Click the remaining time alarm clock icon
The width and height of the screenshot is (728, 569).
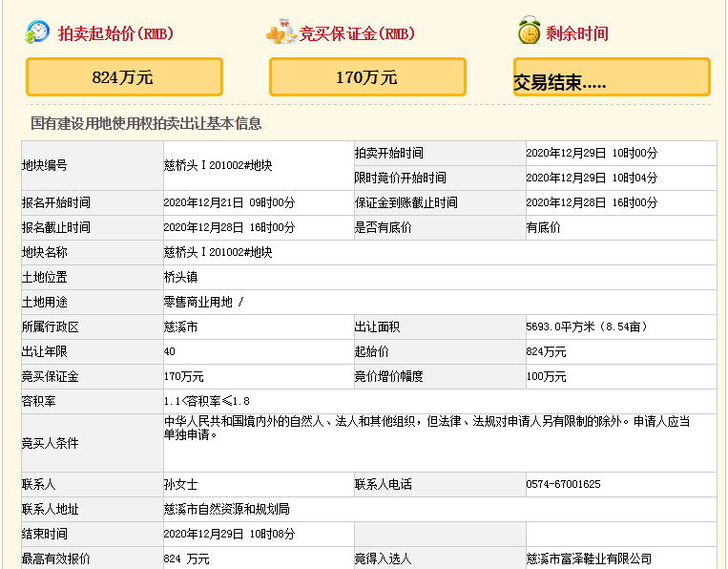[x=528, y=32]
